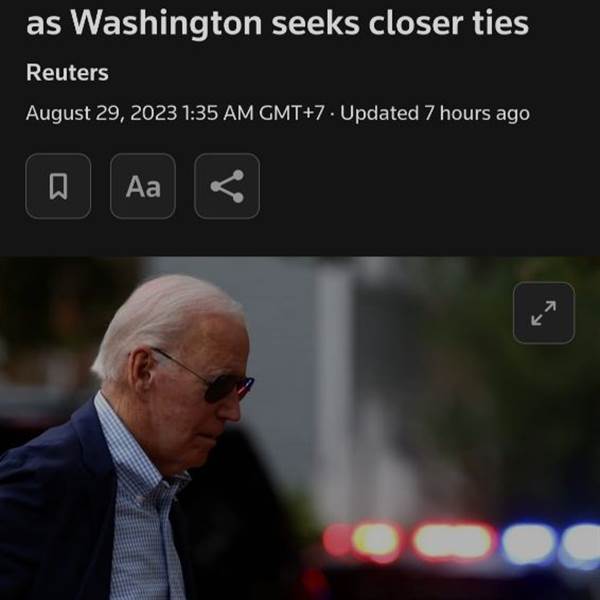Tap the '1:35 AM GMT+7' timestamp
600x600 pixels.
254,113
